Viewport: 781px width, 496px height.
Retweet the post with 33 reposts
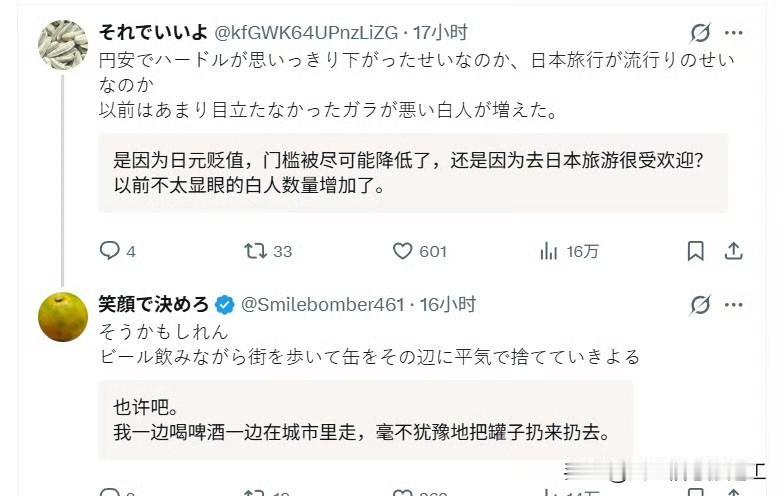point(268,250)
